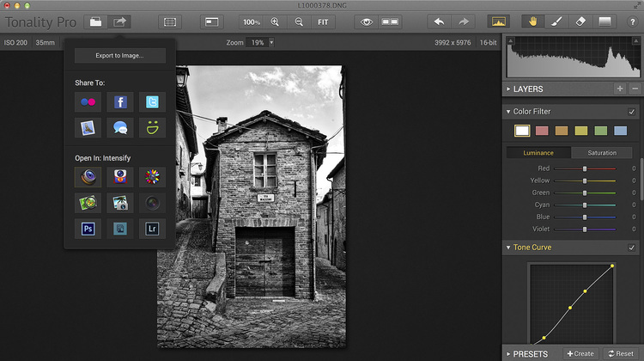Open in Snapheal app icon
Screen dimensions: 644x361
click(120, 177)
